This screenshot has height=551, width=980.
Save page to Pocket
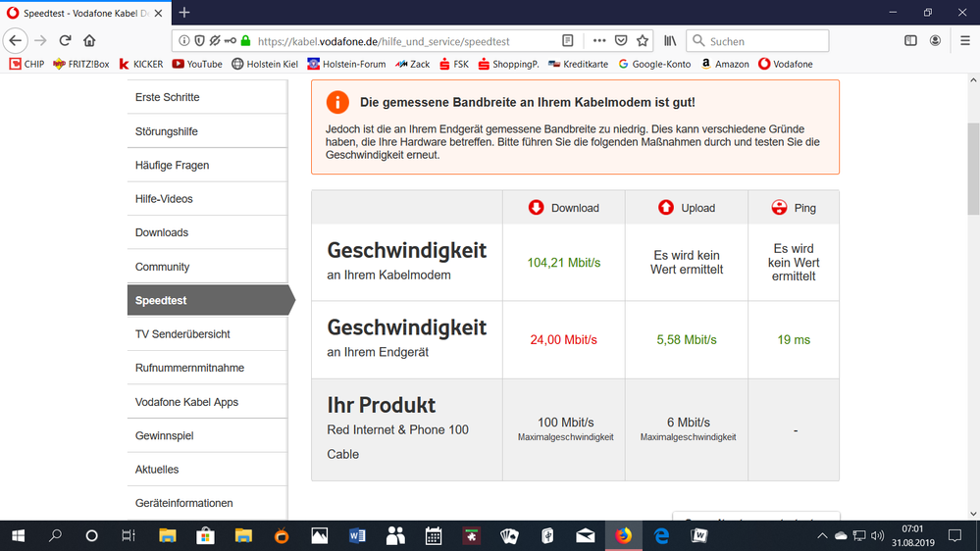(621, 41)
